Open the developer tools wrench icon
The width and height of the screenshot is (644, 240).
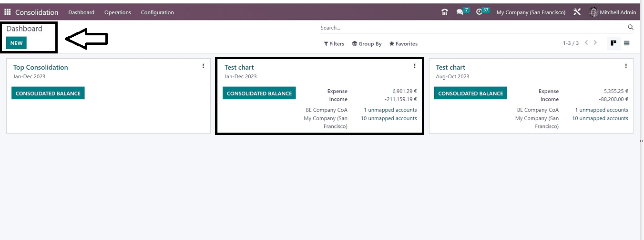[577, 12]
